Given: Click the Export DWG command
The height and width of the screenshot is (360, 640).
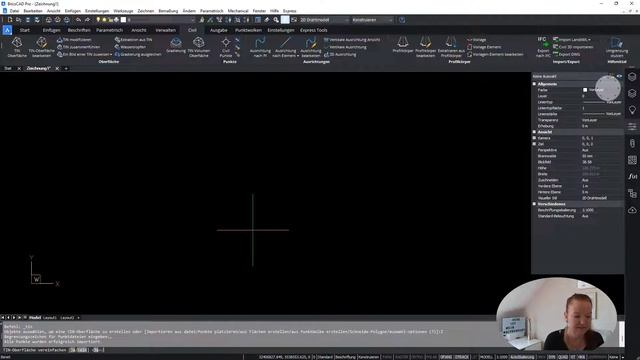Looking at the screenshot, I should [x=567, y=54].
